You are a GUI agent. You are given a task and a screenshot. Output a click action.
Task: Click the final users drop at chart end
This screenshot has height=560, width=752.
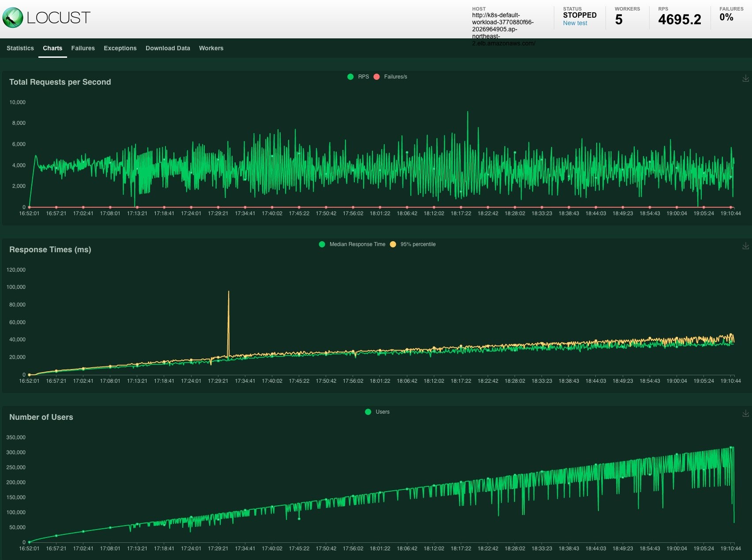(734, 522)
